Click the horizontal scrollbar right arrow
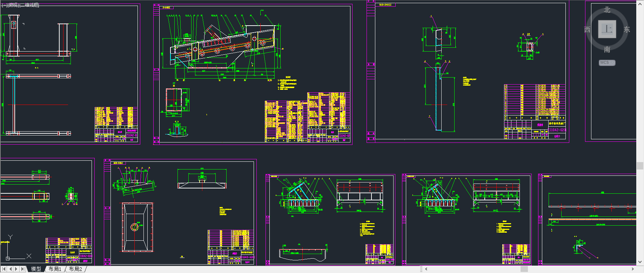 pos(632,269)
